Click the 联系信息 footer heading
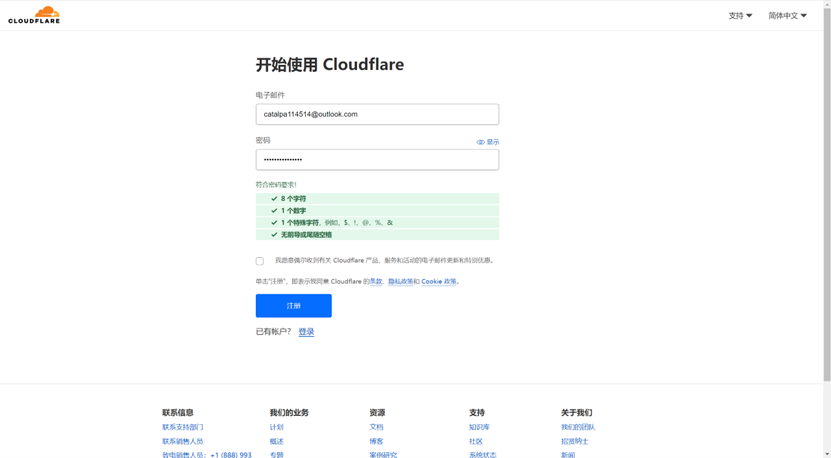This screenshot has height=458, width=831. [x=178, y=412]
